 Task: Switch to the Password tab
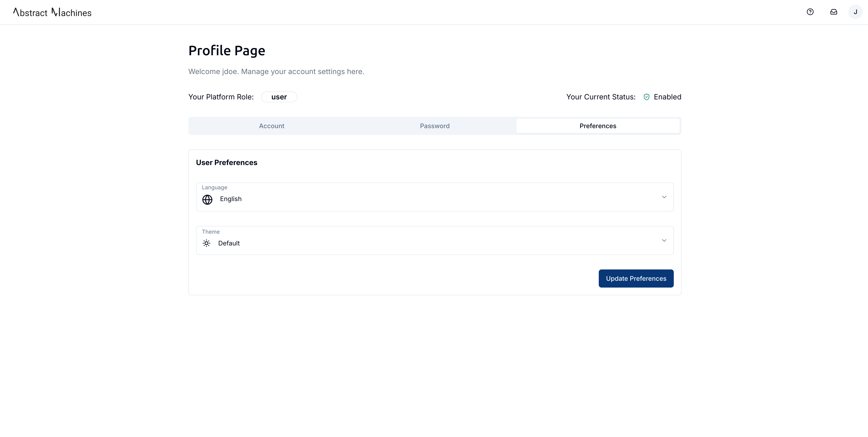[434, 125]
